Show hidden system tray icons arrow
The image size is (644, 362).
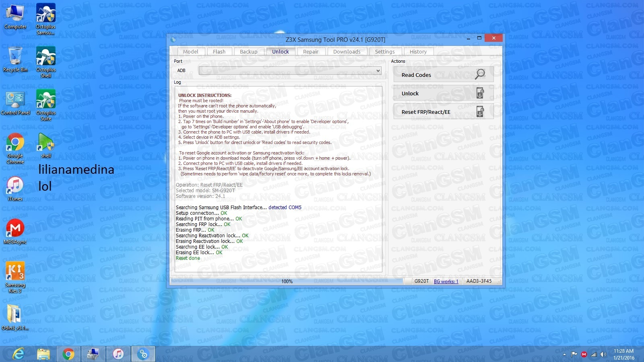(564, 354)
